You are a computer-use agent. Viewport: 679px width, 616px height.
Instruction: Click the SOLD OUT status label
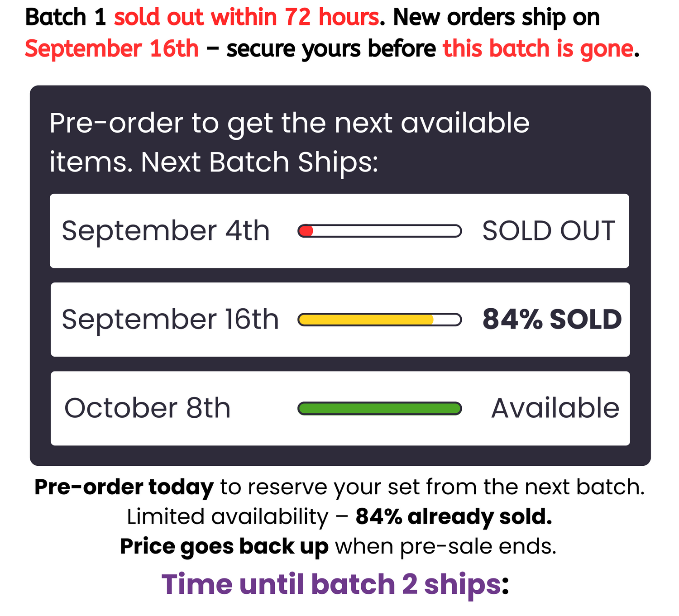(x=548, y=231)
